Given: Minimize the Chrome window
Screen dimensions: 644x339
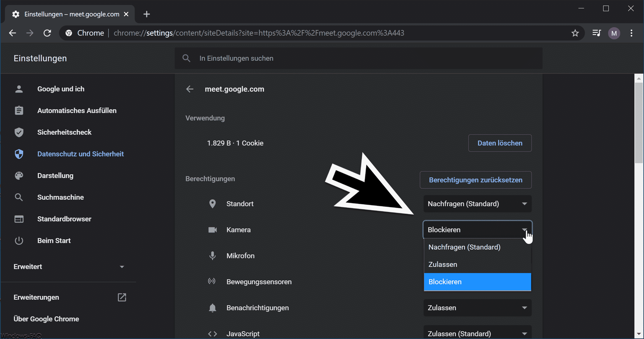Looking at the screenshot, I should 581,8.
